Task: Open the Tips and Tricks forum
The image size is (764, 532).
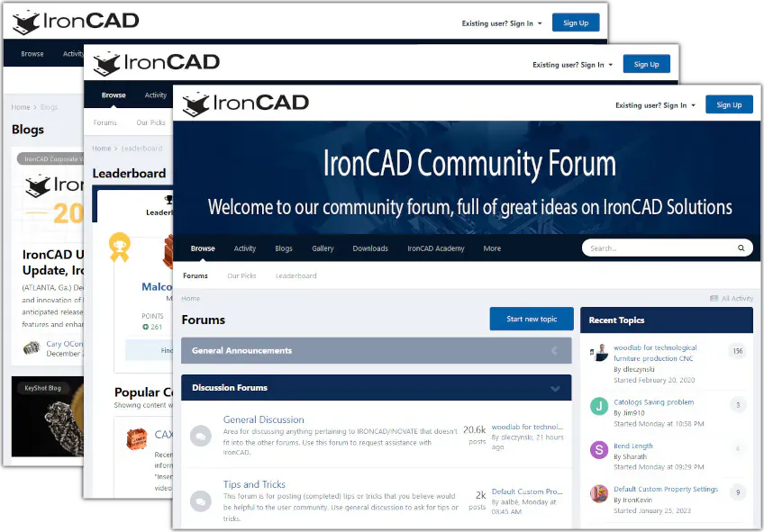Action: click(254, 483)
